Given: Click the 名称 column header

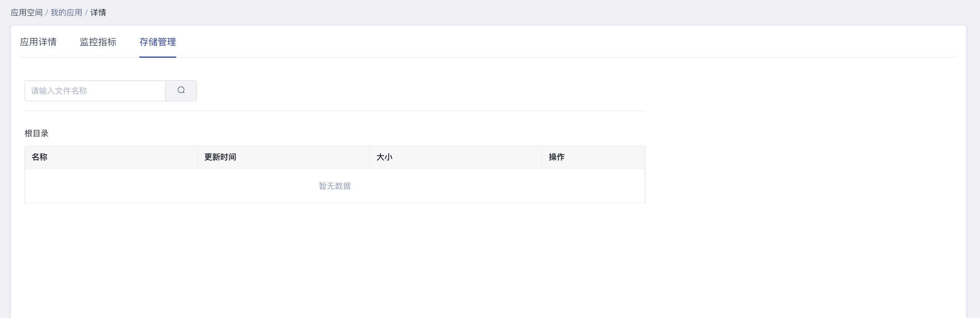Looking at the screenshot, I should click(39, 157).
